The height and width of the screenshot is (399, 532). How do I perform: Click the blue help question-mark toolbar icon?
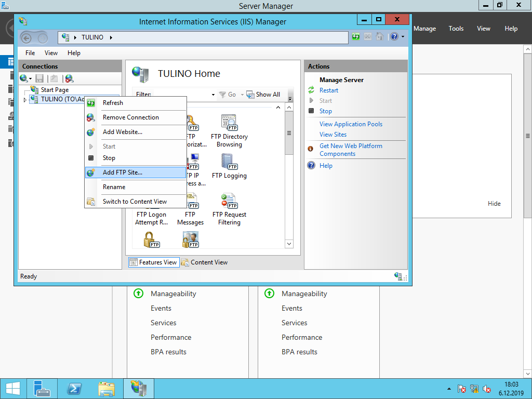pyautogui.click(x=394, y=37)
